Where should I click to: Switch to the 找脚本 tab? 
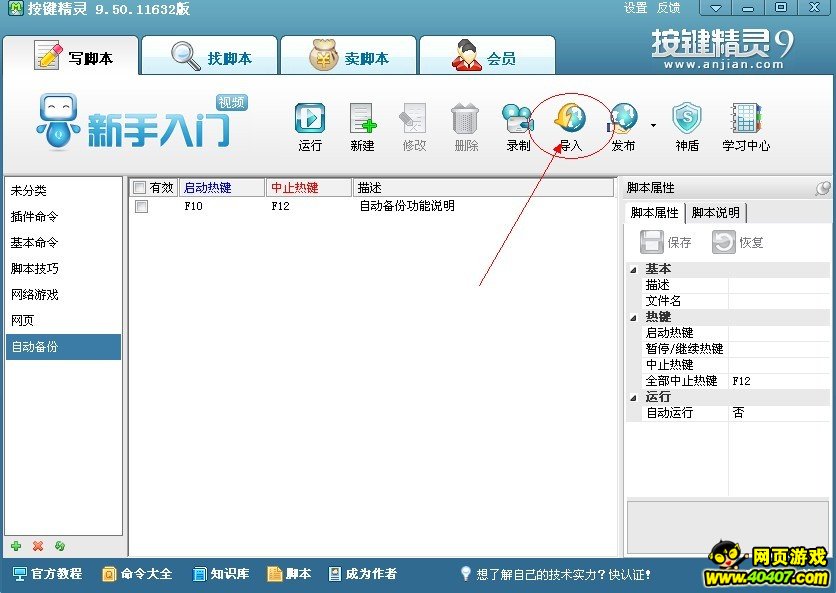(x=210, y=55)
